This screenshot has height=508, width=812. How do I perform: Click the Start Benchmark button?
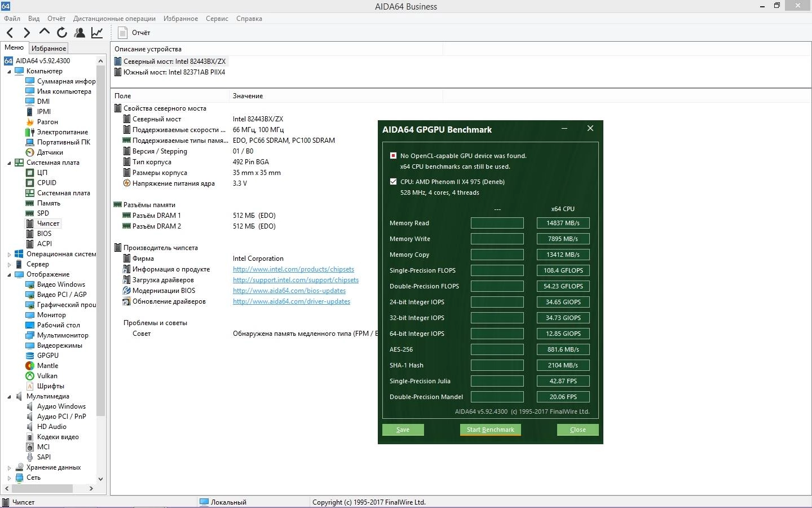pyautogui.click(x=491, y=430)
